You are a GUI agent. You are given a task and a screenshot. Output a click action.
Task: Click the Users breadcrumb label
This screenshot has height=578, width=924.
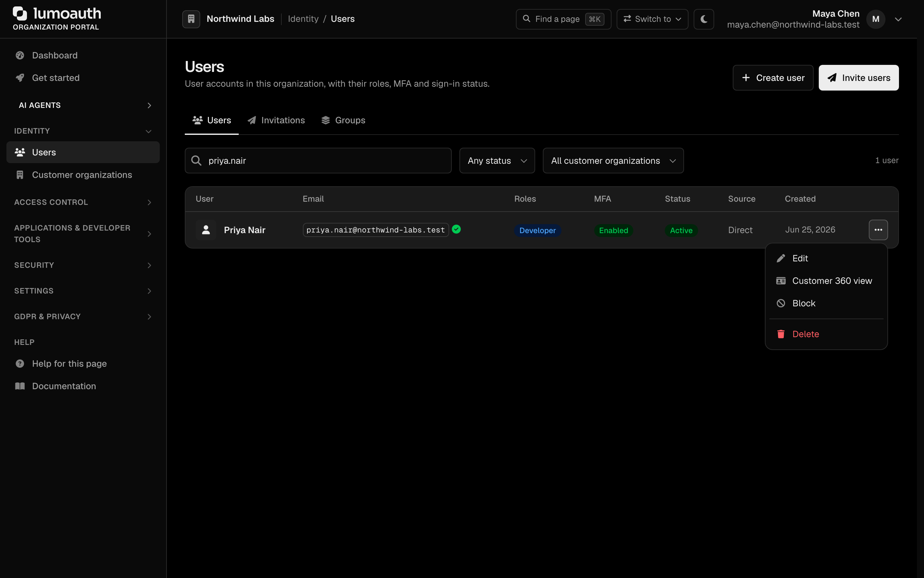[x=343, y=19]
